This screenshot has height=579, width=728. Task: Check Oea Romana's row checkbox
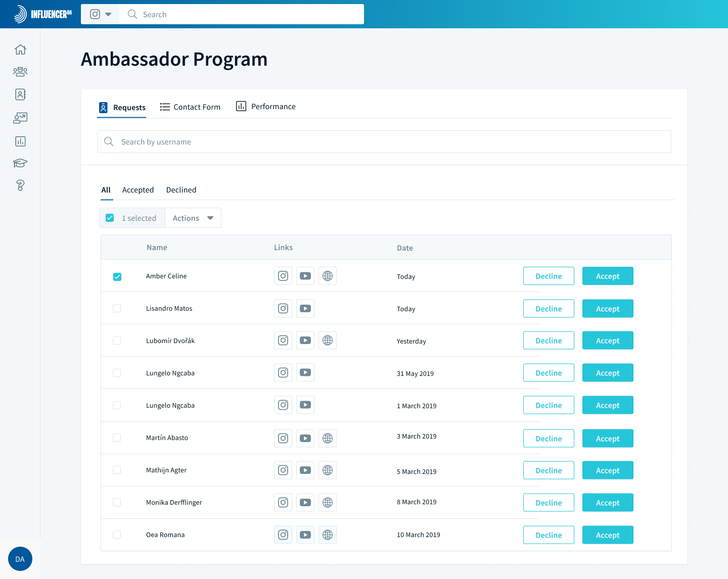117,535
